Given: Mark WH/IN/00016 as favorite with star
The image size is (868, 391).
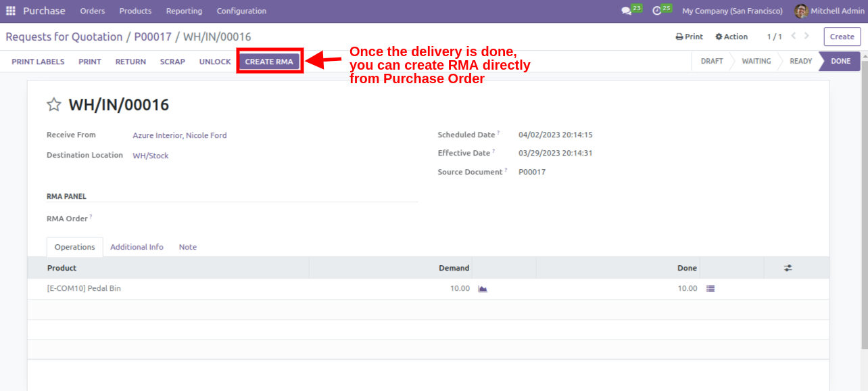Looking at the screenshot, I should pyautogui.click(x=53, y=105).
